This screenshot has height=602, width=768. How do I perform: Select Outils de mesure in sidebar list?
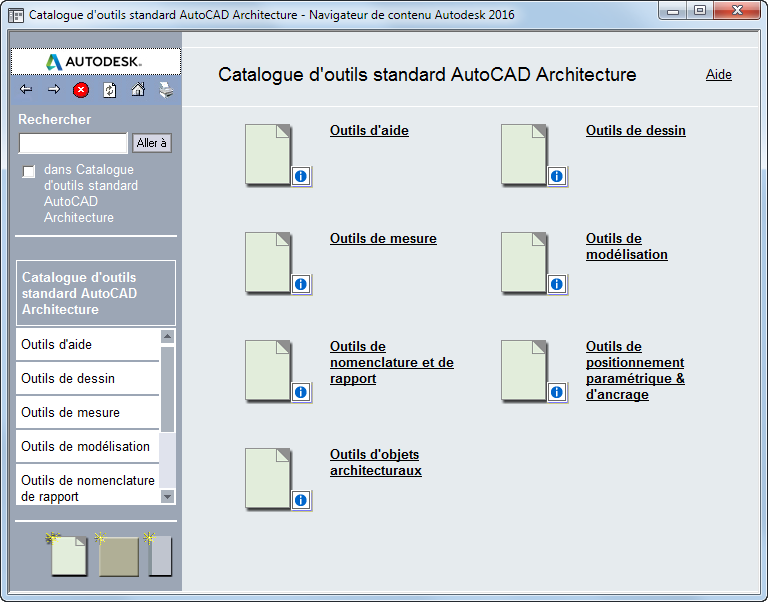[x=87, y=412]
